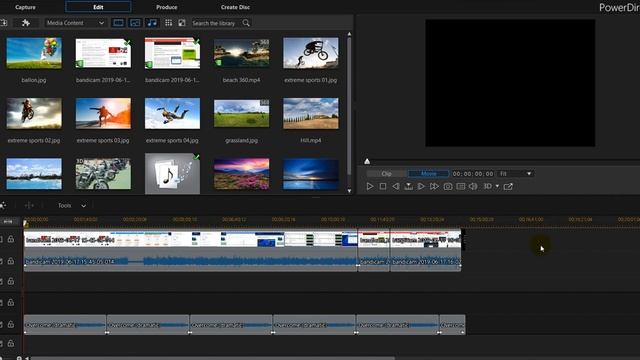This screenshot has width=640, height=360.
Task: Open preview quality/display options icon
Action: pos(461,186)
